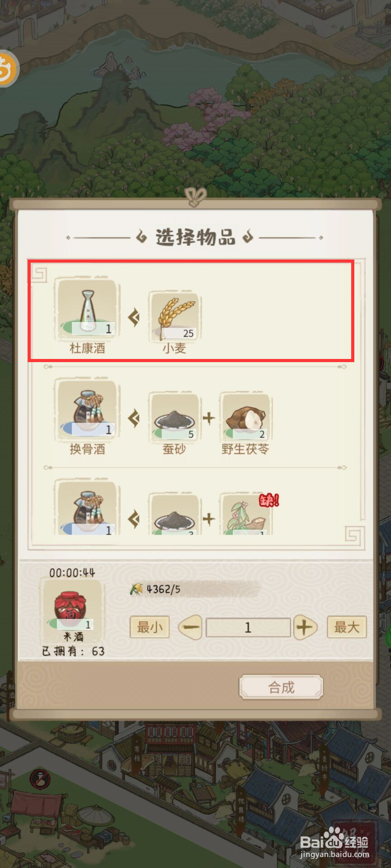
Task: Click the 最小 minimum quantity button
Action: tap(150, 627)
